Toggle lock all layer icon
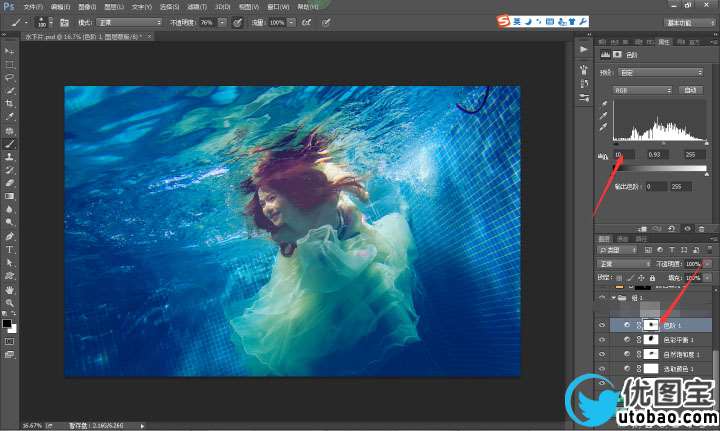The image size is (720, 431). (652, 278)
